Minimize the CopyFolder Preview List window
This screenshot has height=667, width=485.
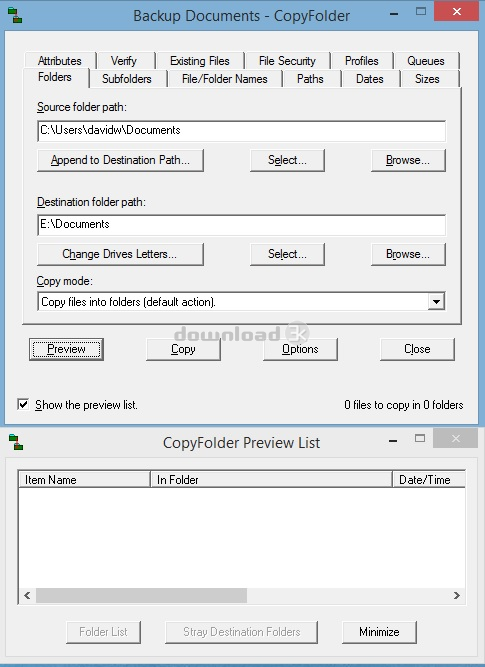[x=393, y=441]
